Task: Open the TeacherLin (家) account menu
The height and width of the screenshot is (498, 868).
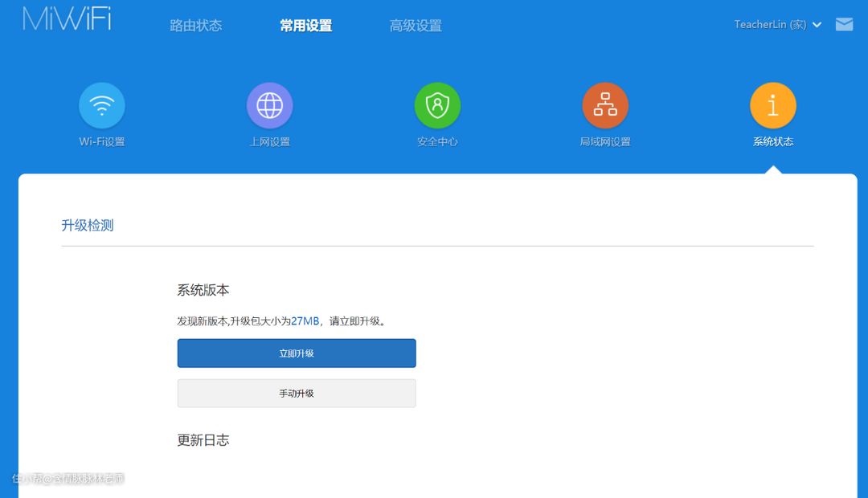Action: pyautogui.click(x=769, y=25)
